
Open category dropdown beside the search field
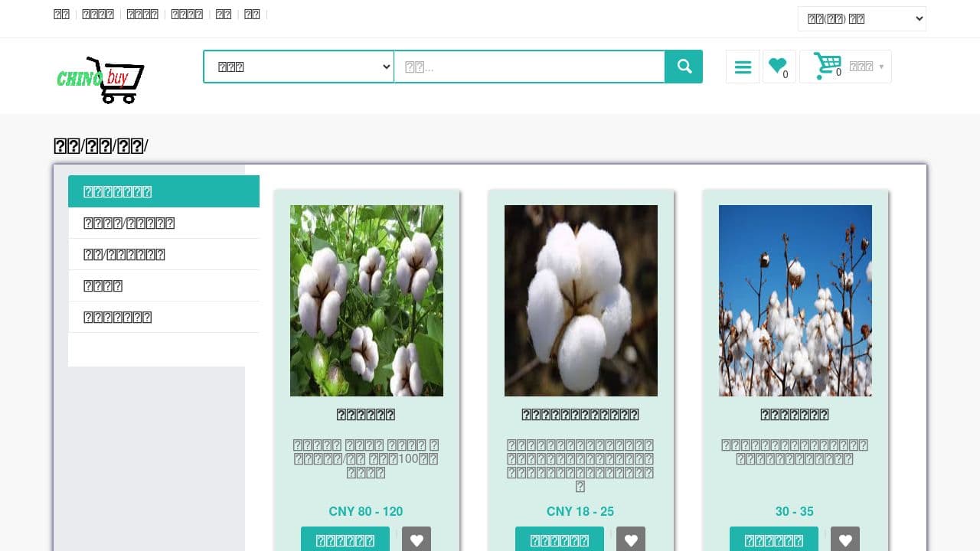[299, 67]
